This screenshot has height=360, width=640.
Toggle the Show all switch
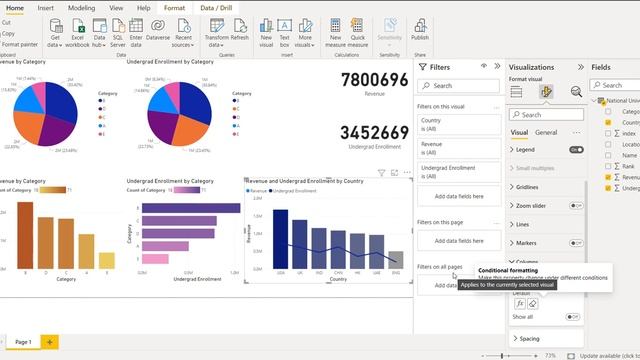(573, 317)
